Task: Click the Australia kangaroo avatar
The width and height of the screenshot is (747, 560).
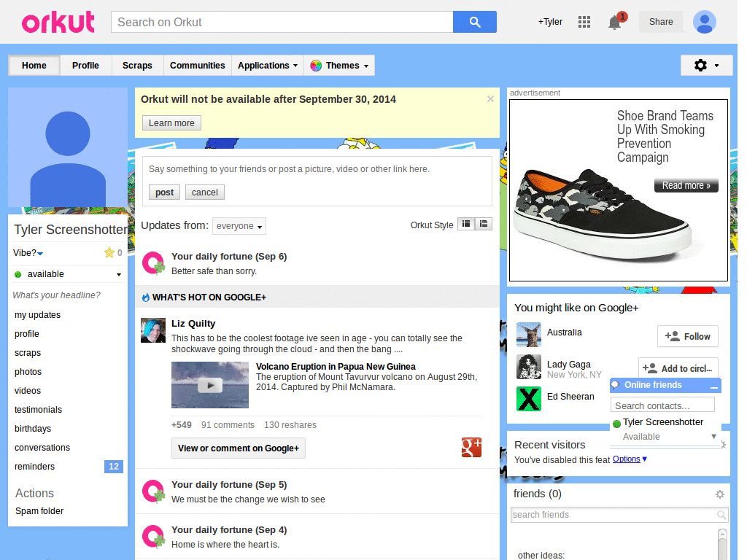Action: 529,335
